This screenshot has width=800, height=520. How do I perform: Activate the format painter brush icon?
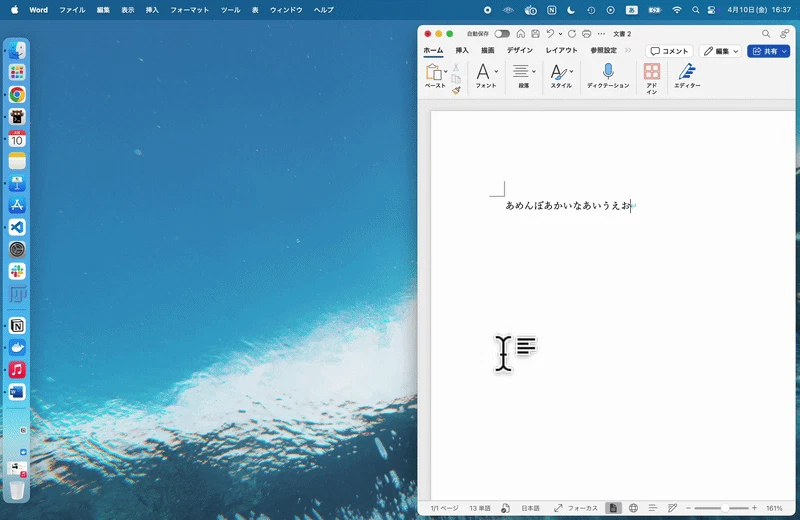click(456, 90)
